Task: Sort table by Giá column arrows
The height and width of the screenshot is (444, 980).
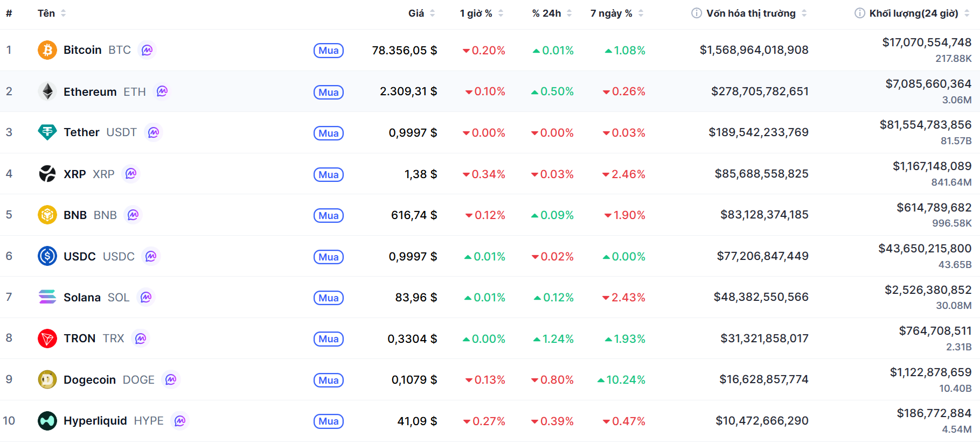Action: coord(432,13)
